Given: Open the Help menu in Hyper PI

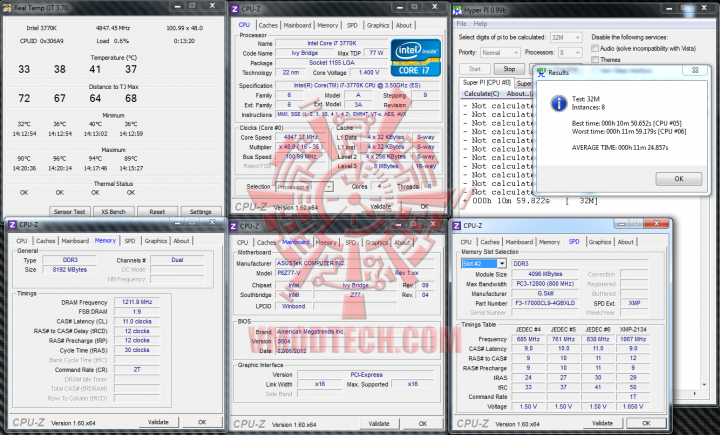Looking at the screenshot, I should tap(480, 24).
